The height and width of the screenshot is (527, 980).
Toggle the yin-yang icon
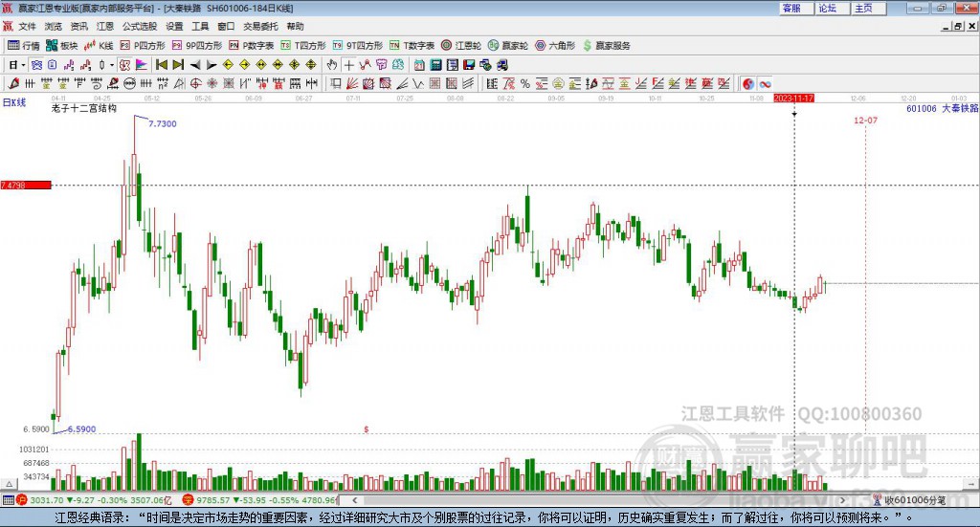click(748, 83)
